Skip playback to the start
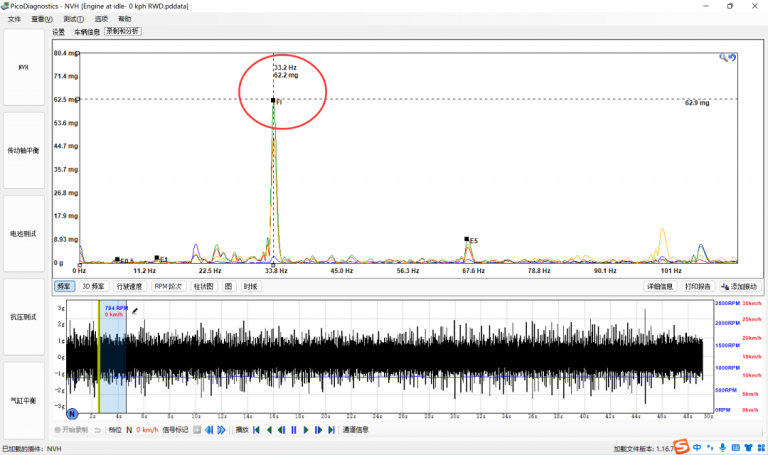768x455 pixels. (256, 430)
